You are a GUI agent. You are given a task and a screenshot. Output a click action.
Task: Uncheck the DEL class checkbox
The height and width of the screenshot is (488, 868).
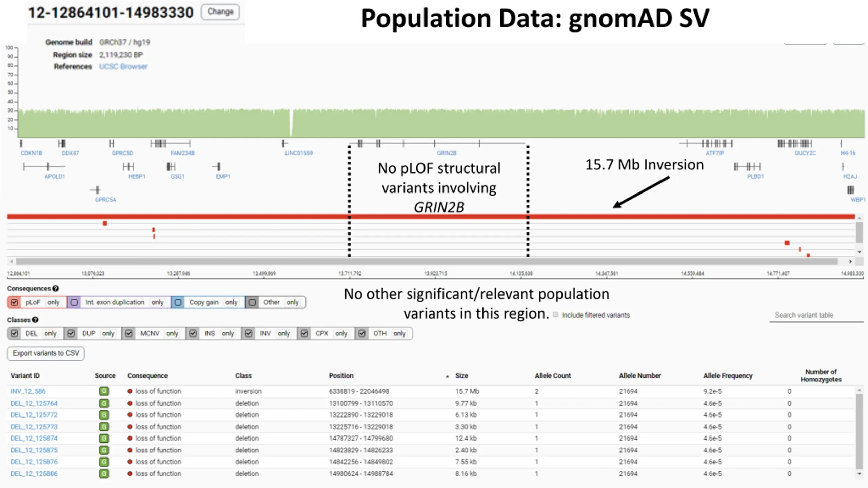point(14,333)
